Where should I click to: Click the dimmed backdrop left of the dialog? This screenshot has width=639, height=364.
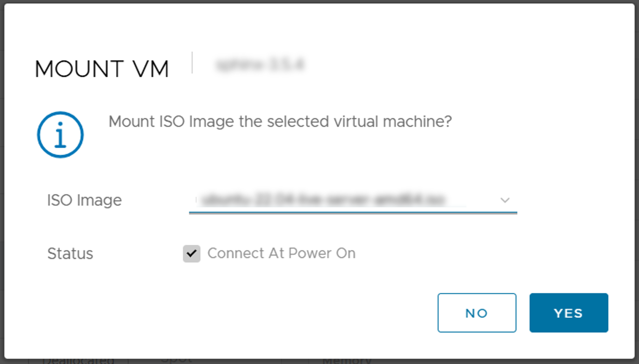click(2, 178)
